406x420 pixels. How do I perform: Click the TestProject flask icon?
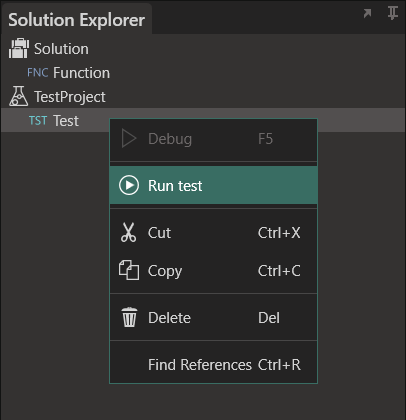point(19,96)
